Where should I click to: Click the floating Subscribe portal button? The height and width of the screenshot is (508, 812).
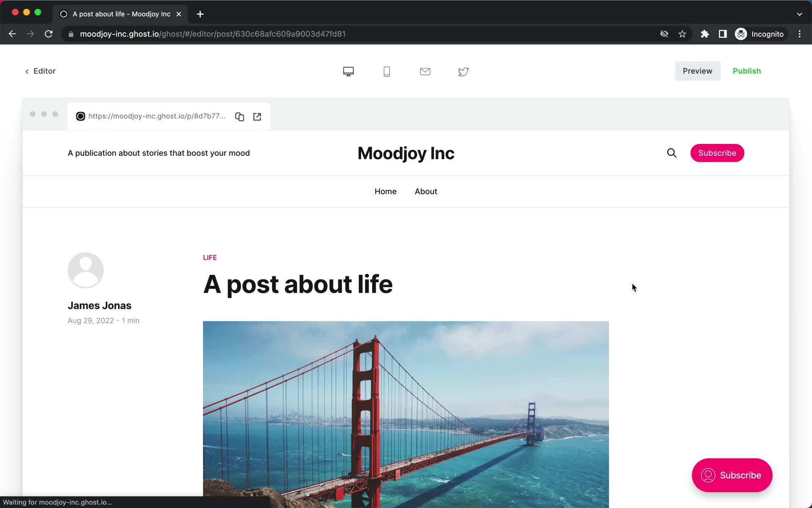(732, 475)
